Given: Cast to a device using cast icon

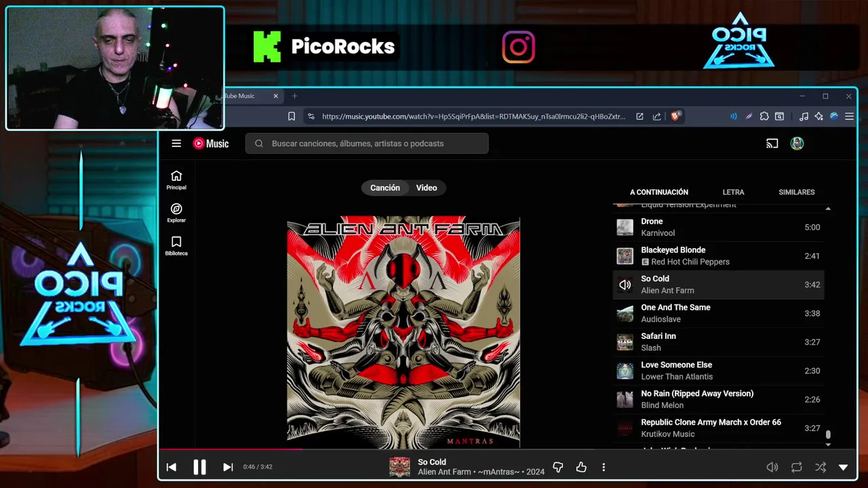Looking at the screenshot, I should tap(772, 143).
